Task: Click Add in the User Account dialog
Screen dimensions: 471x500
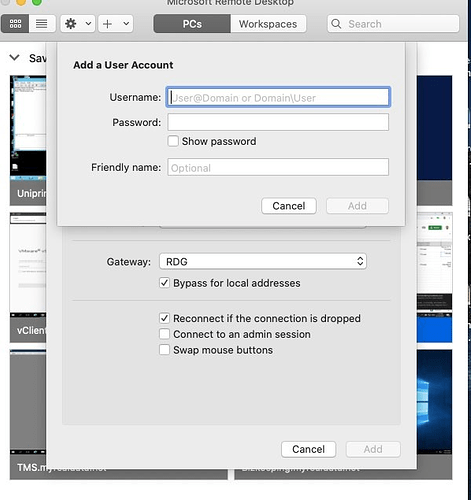Action: point(357,206)
